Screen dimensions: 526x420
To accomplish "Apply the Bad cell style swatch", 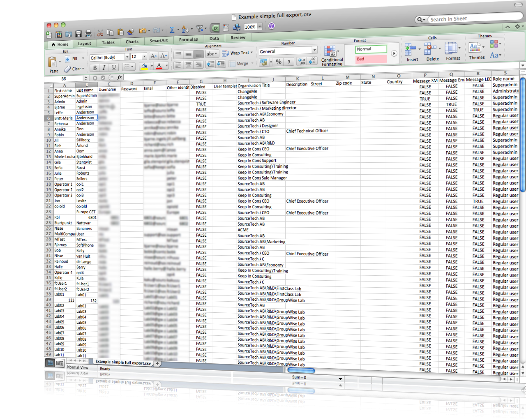I will tap(371, 59).
